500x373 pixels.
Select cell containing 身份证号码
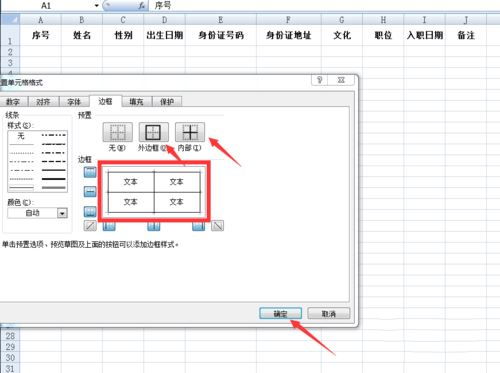(221, 35)
